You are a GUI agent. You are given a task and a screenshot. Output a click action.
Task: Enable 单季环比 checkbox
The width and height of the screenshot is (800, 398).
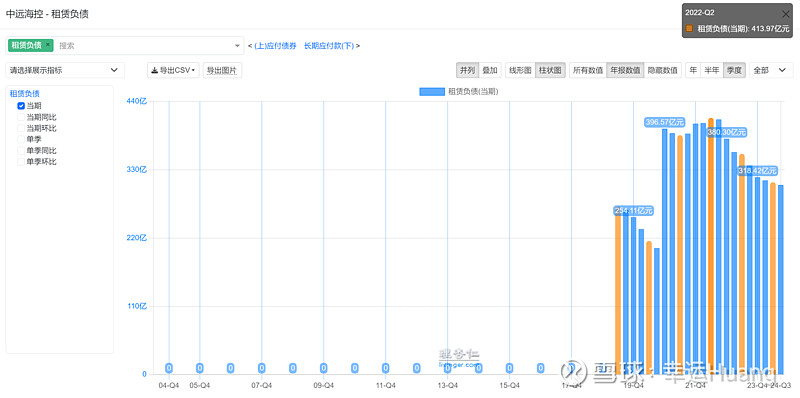point(21,161)
